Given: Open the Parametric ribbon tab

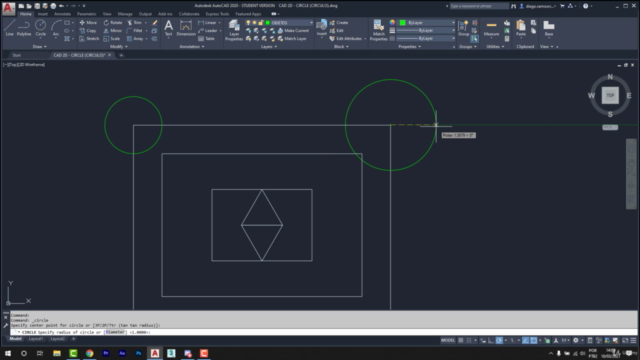Looking at the screenshot, I should (x=87, y=14).
